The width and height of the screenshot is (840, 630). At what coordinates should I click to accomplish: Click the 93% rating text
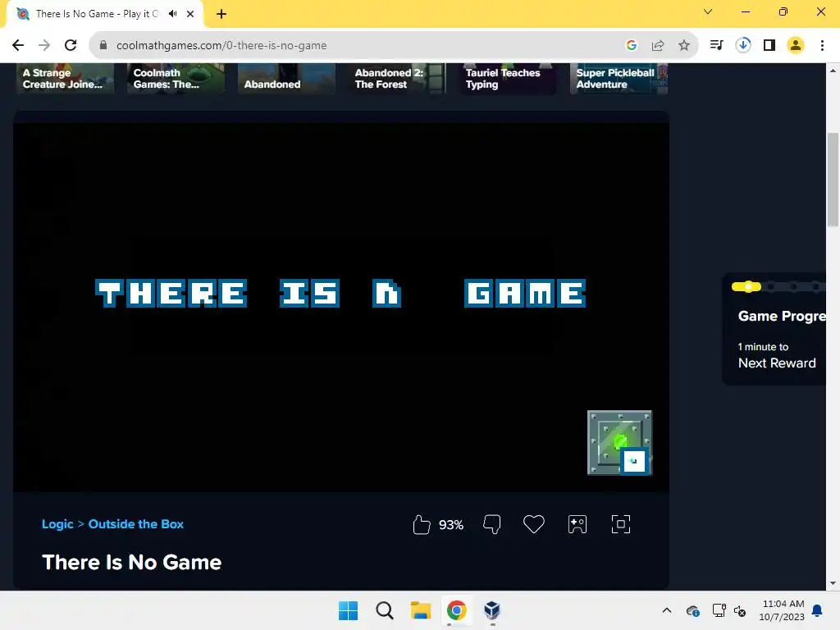click(x=451, y=525)
